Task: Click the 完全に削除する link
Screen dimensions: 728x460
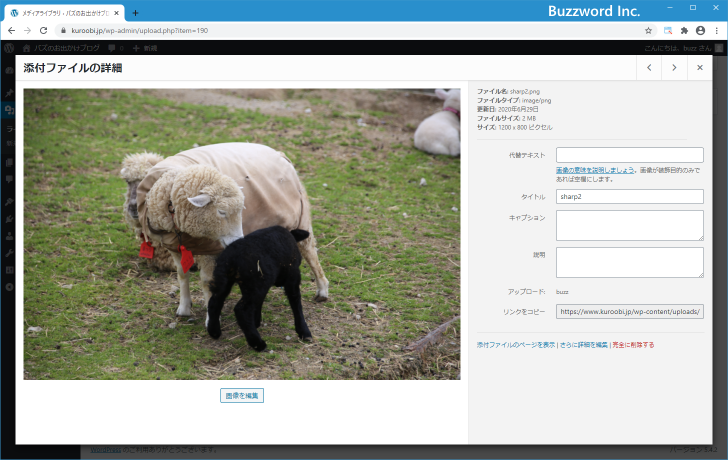Action: (x=634, y=345)
